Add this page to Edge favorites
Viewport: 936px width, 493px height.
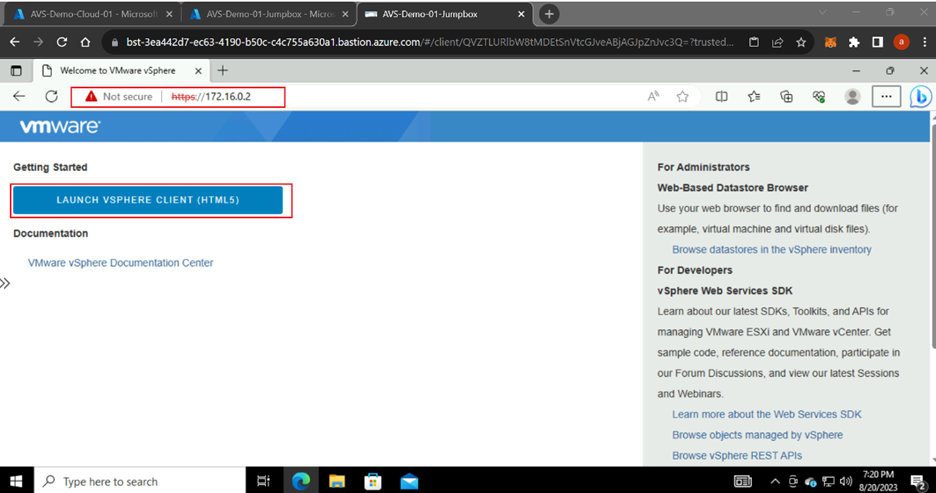[x=682, y=97]
